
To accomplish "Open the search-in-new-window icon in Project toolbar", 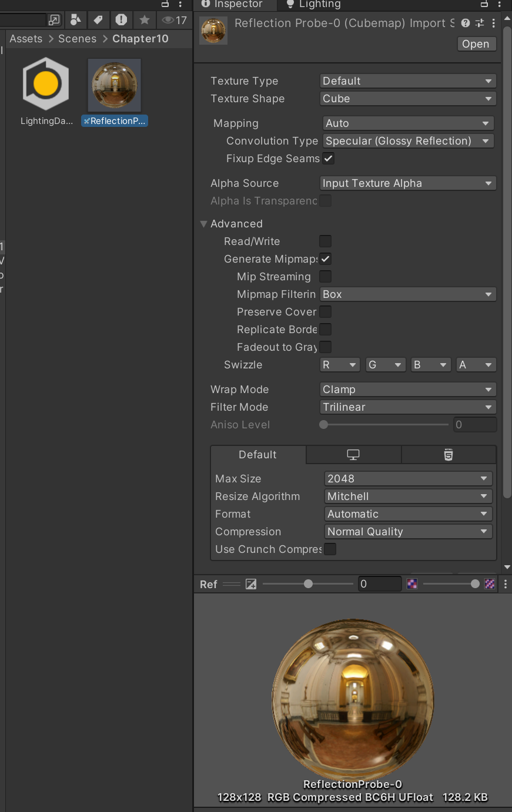I will click(54, 20).
